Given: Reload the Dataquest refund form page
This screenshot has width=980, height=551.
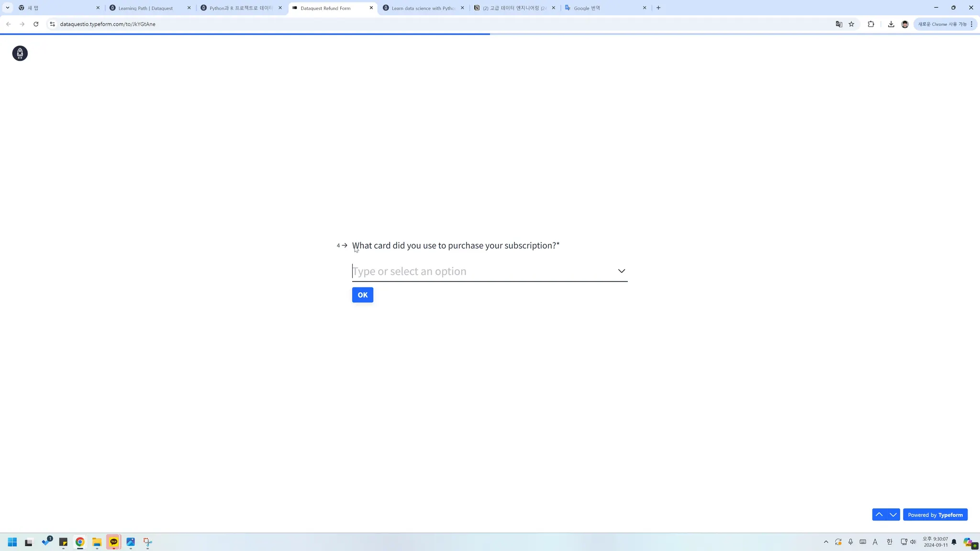Looking at the screenshot, I should coord(36,24).
